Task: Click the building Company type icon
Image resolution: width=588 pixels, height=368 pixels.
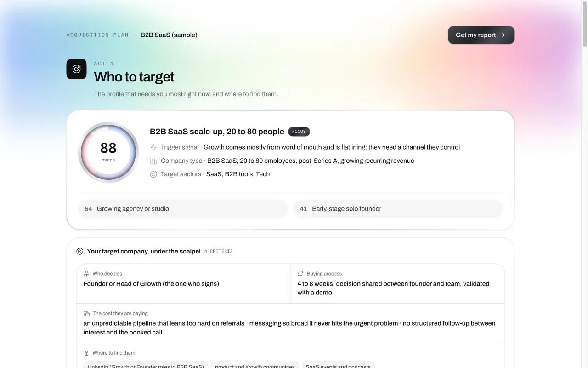Action: [153, 161]
